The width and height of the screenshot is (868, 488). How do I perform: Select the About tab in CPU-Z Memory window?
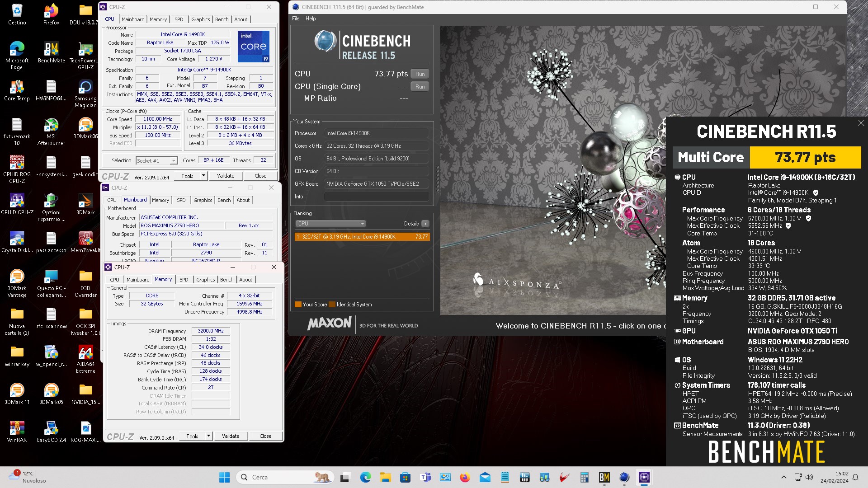click(x=246, y=280)
